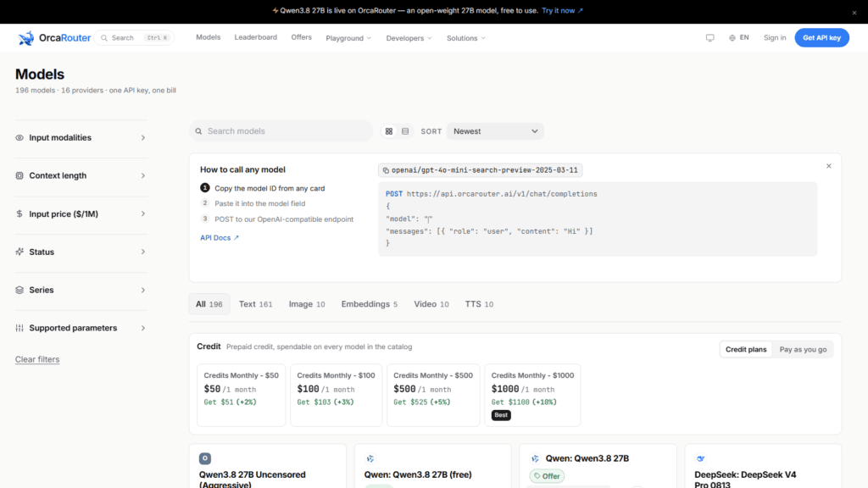
Task: Click the Supported parameters sliders icon
Action: (x=19, y=328)
